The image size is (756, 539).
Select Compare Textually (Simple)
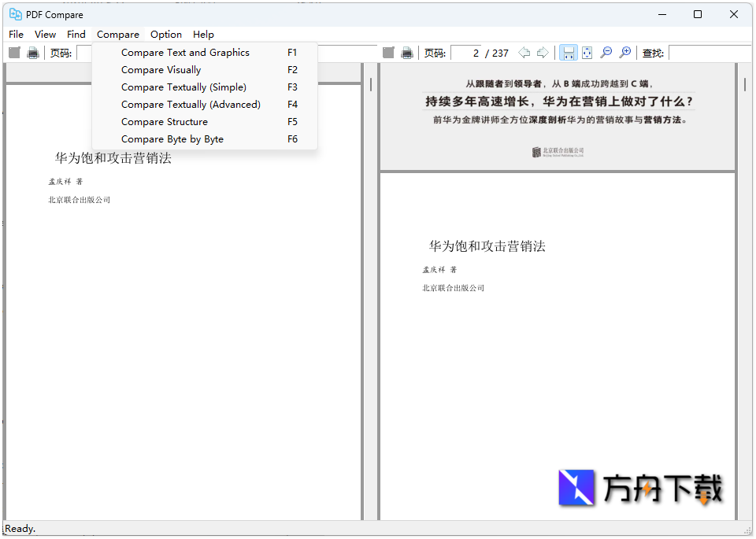tap(205, 87)
